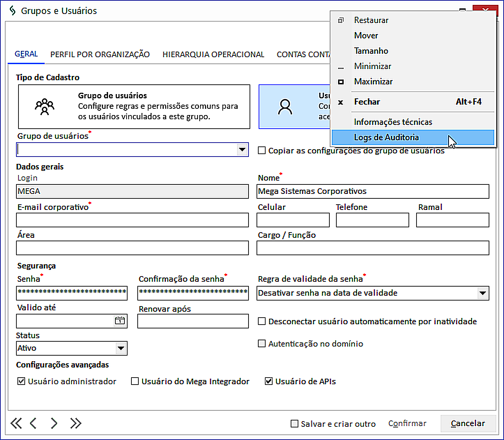Focus the Área input field

tap(132, 248)
